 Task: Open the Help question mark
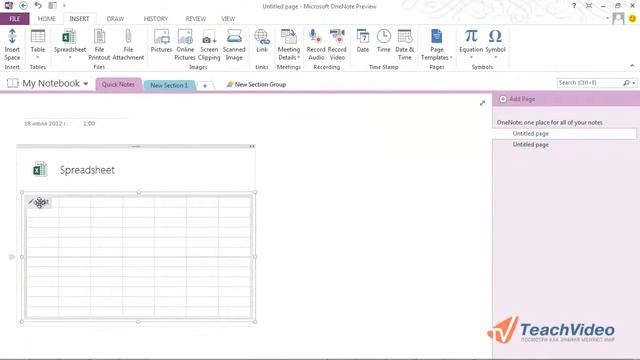click(x=574, y=6)
